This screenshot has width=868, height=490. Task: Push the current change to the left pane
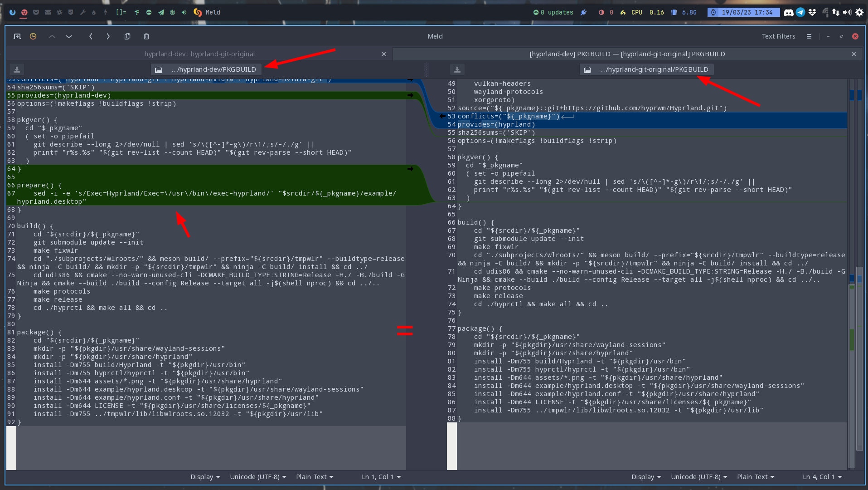[x=91, y=36]
